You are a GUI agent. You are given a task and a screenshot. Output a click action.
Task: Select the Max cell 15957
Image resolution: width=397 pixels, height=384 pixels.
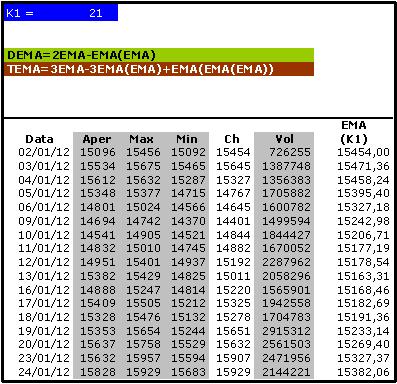[143, 358]
